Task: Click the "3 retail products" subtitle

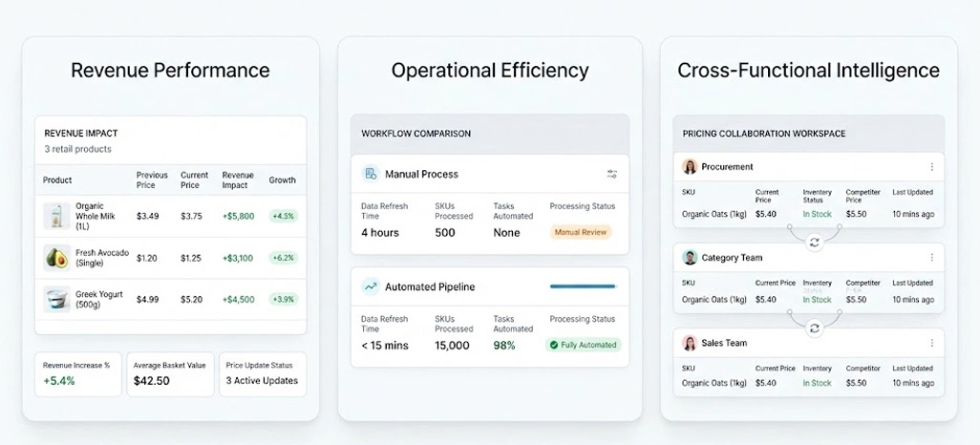Action: click(77, 149)
